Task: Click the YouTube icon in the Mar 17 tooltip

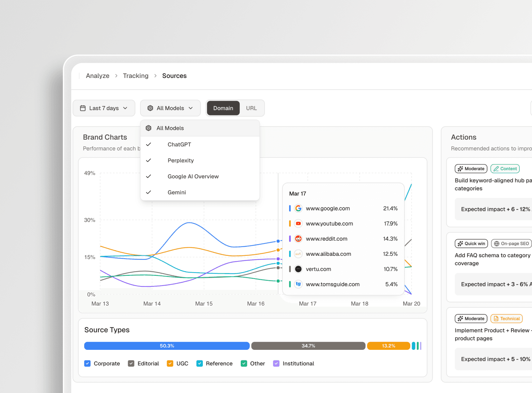Action: tap(298, 224)
